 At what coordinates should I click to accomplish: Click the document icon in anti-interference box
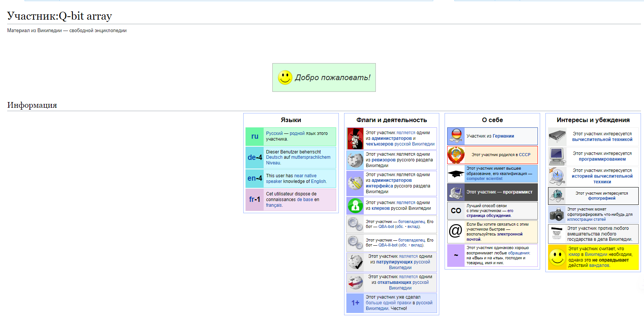(557, 234)
